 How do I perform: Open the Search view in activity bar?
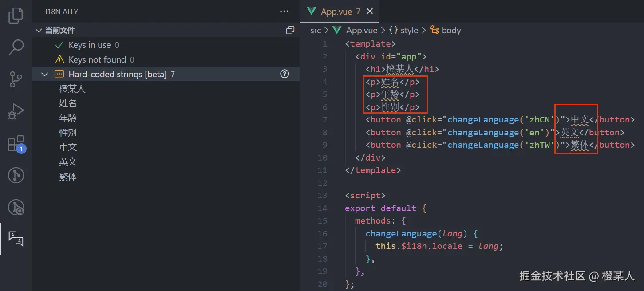[16, 47]
